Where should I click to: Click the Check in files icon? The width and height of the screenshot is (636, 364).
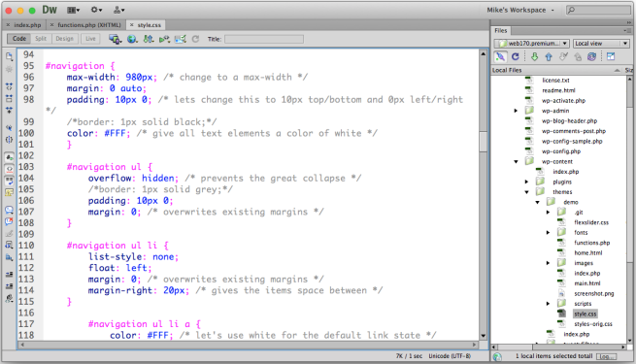coord(578,56)
